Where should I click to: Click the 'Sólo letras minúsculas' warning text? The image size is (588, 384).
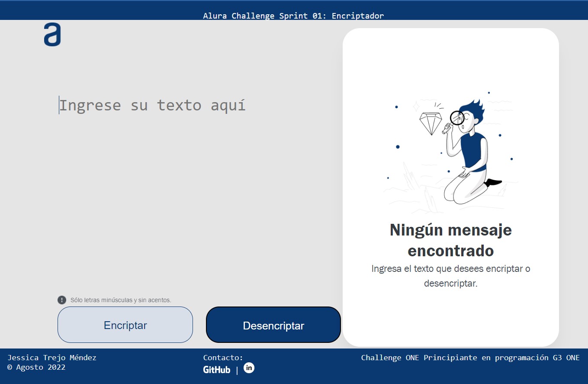point(121,300)
